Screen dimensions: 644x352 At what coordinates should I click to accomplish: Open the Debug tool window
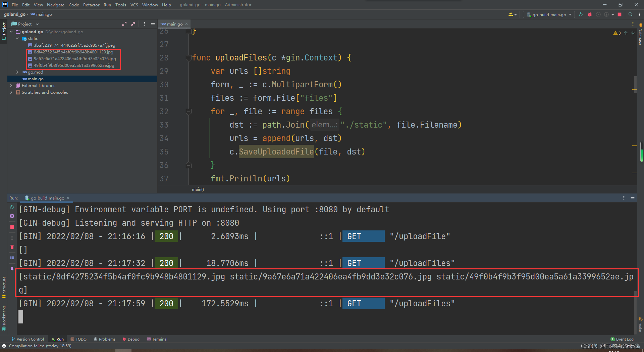131,339
